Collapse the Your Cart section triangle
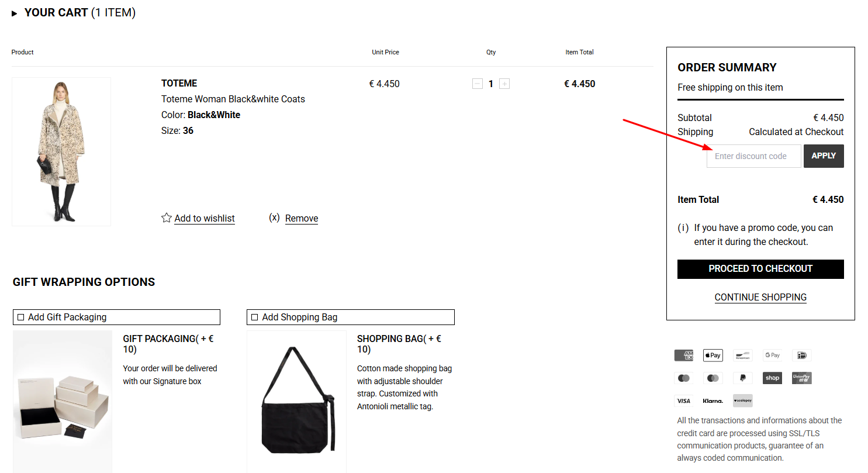Image resolution: width=868 pixels, height=473 pixels. point(15,13)
